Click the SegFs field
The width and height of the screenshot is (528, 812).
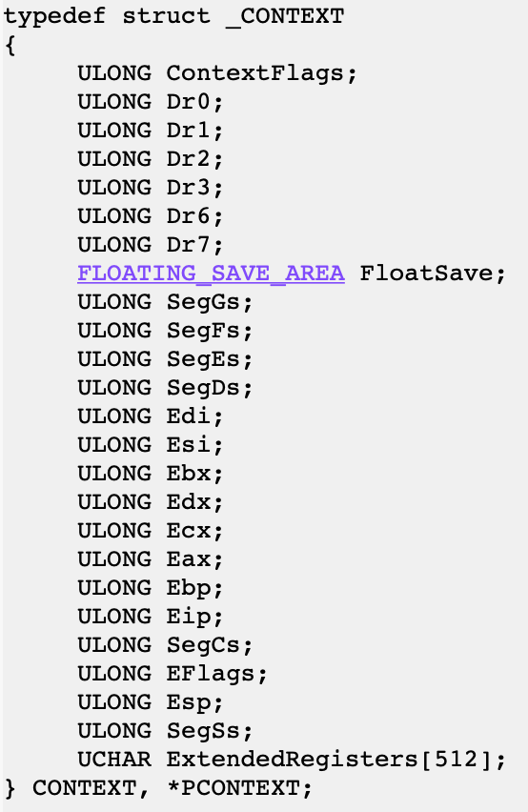coord(203,331)
